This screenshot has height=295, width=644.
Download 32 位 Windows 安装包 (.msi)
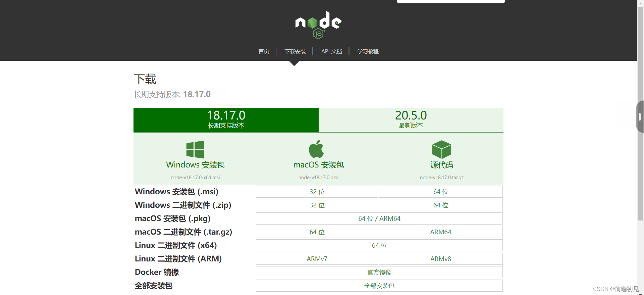point(317,192)
